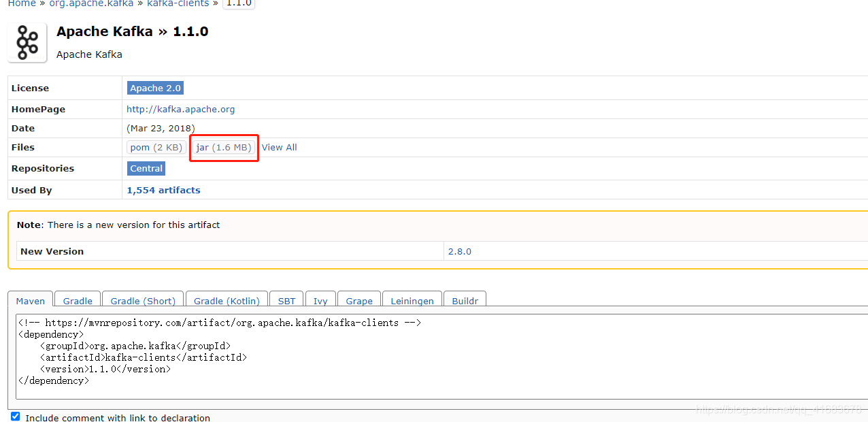Visit the http://kafka.apache.org homepage link

tap(180, 109)
